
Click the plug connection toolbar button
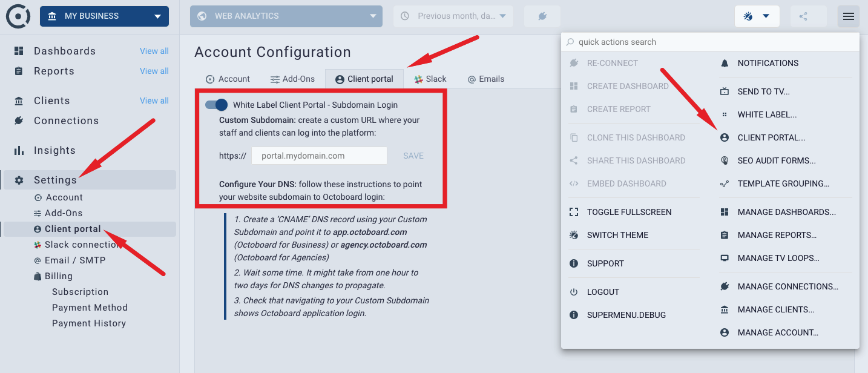click(x=542, y=16)
